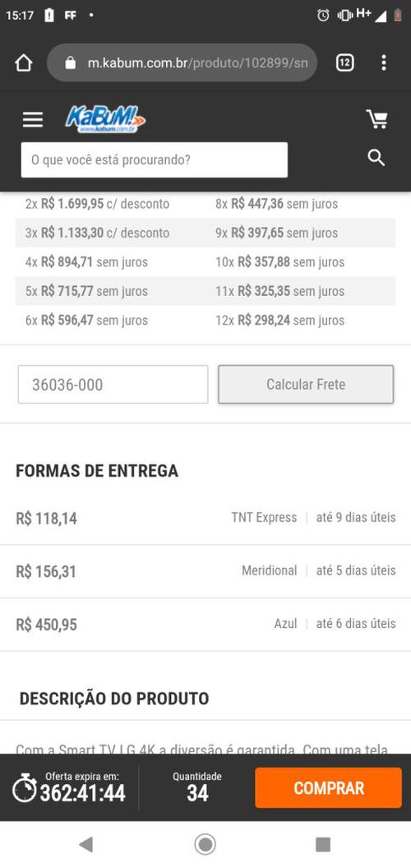Viewport: 411px width, 868px height.
Task: Tap the site lock icon in address bar
Action: 71,62
